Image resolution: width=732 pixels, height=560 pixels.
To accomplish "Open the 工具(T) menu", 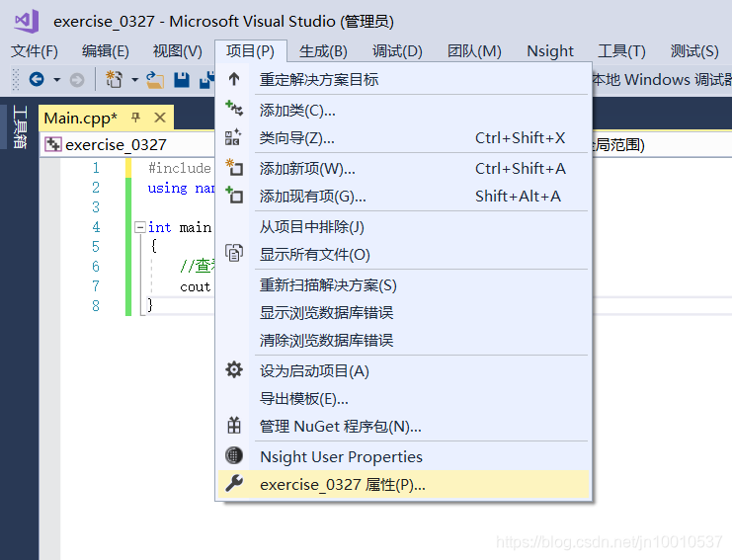I will pyautogui.click(x=621, y=51).
